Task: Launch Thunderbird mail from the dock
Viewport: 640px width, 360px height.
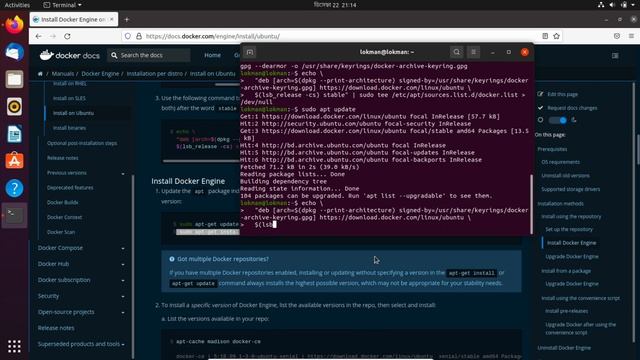Action: pyautogui.click(x=14, y=52)
